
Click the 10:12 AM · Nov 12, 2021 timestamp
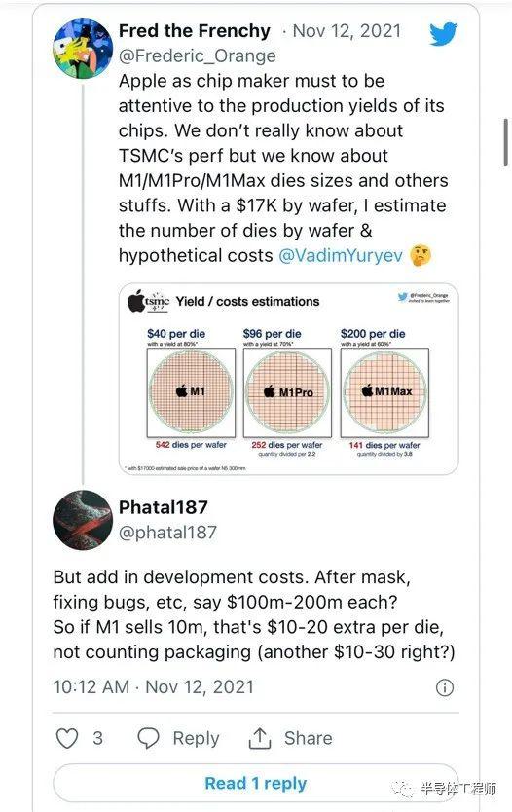tap(153, 687)
